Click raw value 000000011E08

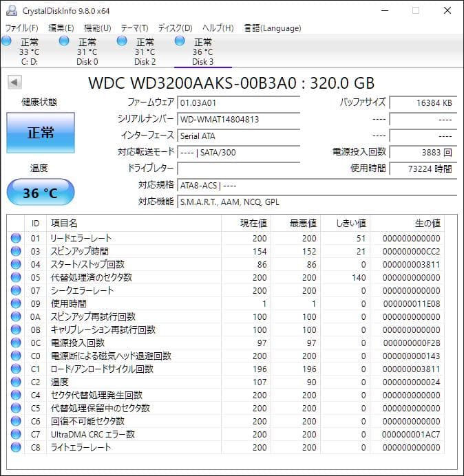tap(412, 304)
